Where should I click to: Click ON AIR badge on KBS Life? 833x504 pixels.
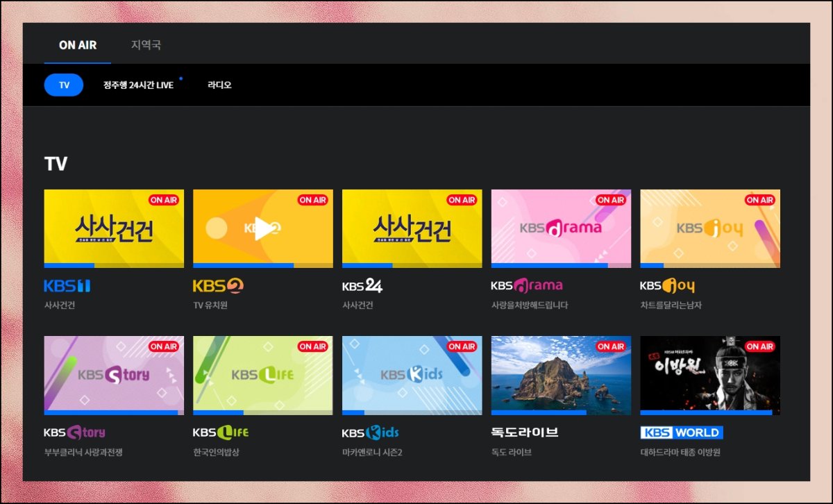coord(313,346)
